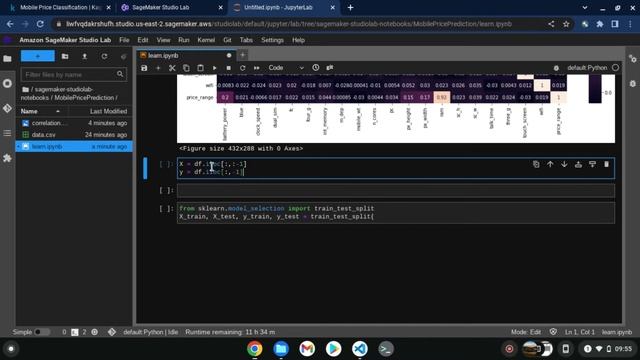Open the Git sidebar panel icon
Screen dimensions: 640x360
click(x=7, y=108)
